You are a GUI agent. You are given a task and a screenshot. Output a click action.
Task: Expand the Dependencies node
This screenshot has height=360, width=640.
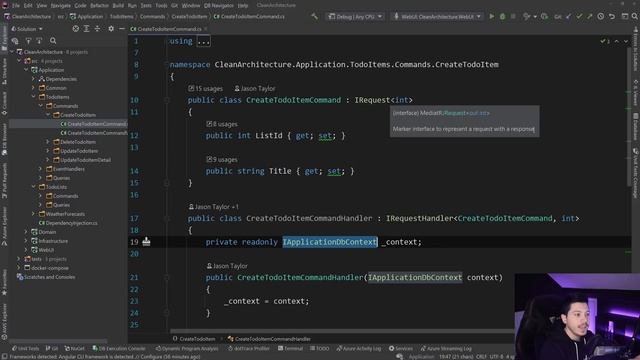[x=33, y=79]
